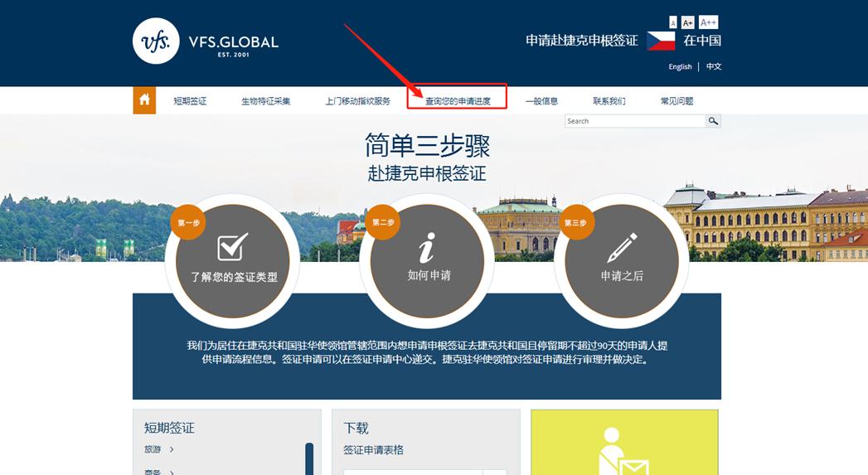Switch language to English
Screen dimensions: 868x475
[x=680, y=67]
